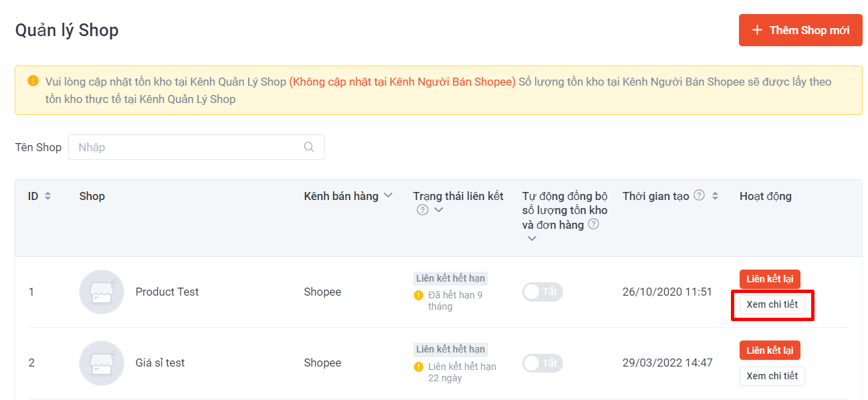Click the help icon after Tự động đồng bộ header

pos(593,224)
